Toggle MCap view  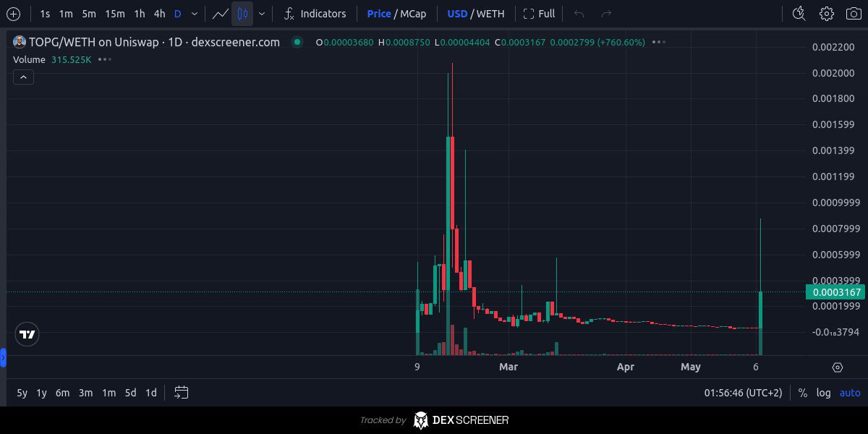point(413,14)
